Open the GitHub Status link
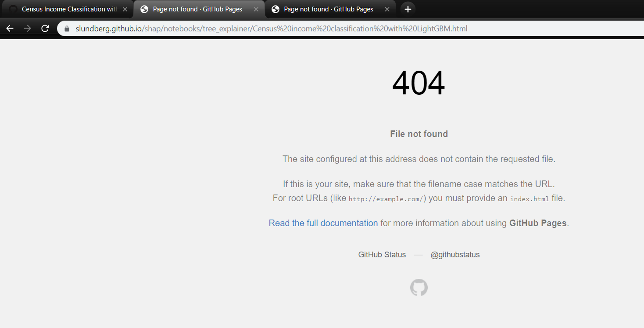The height and width of the screenshot is (328, 644). point(382,255)
